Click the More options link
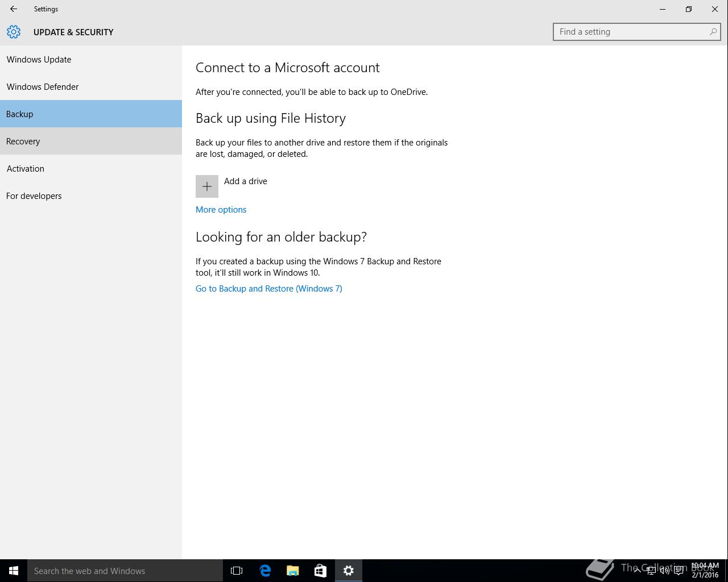 pos(221,210)
